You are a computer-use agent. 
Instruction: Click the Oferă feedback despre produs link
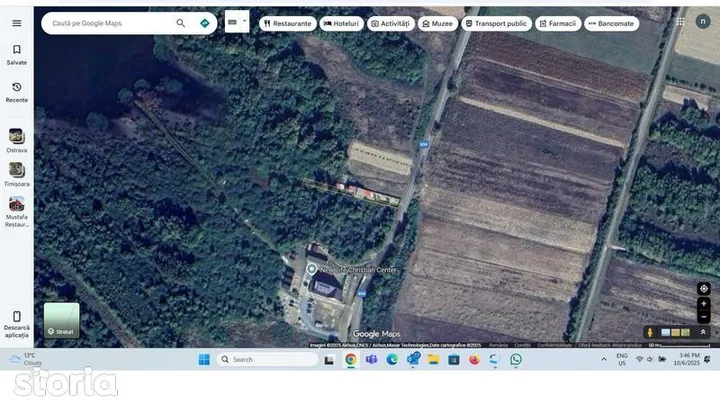(609, 345)
